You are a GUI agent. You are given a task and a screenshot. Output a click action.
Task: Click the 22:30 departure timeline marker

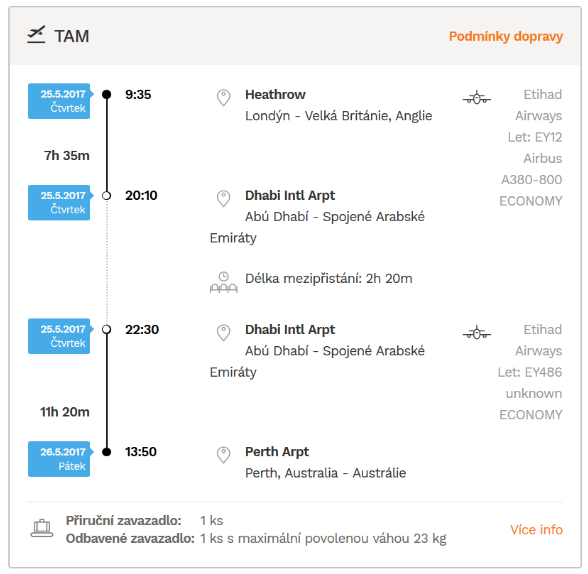click(x=106, y=329)
